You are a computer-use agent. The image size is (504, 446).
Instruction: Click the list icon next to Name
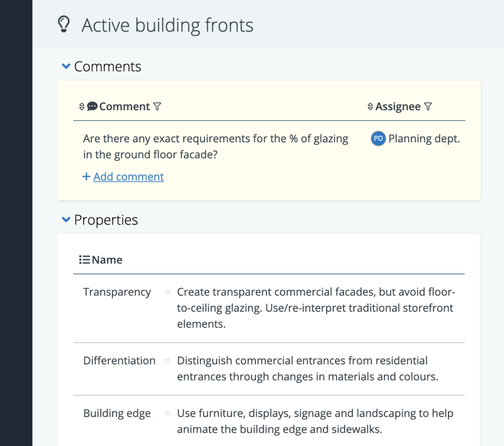point(85,259)
